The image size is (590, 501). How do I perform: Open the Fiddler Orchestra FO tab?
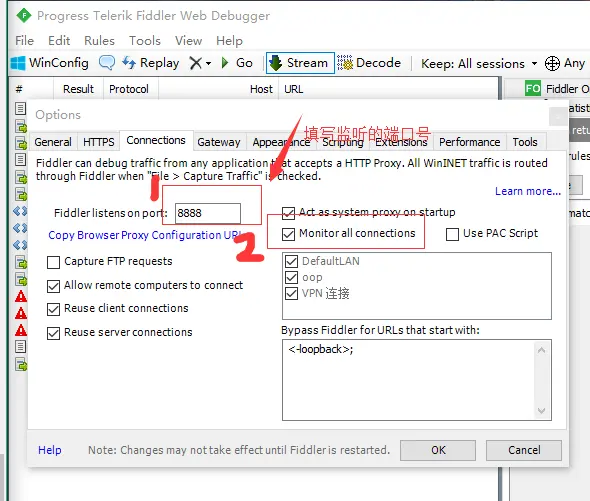tap(557, 89)
